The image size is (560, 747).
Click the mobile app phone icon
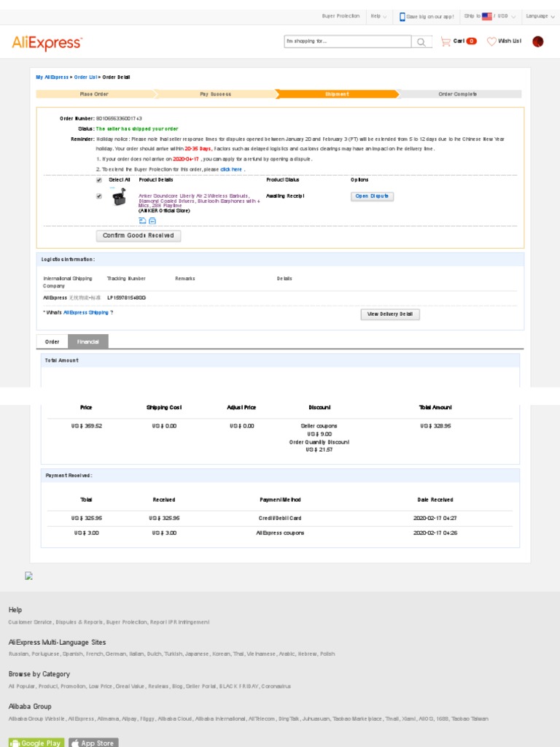click(402, 17)
